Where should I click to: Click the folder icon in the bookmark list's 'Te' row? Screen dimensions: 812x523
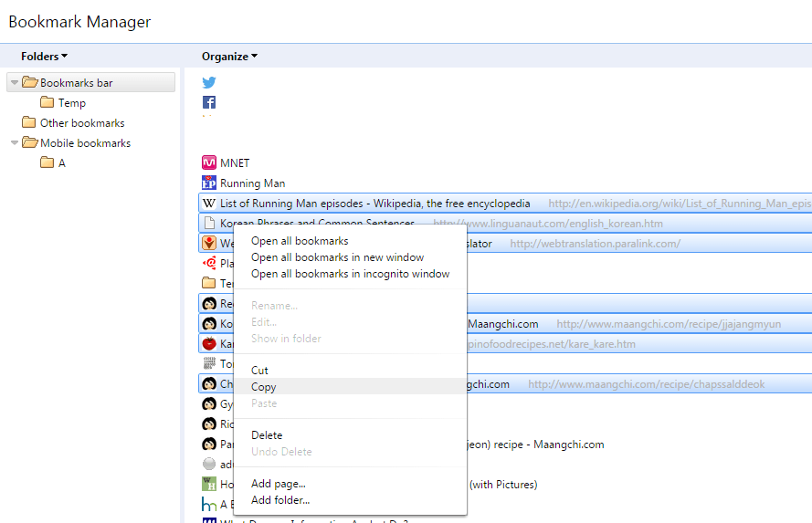[x=209, y=283]
